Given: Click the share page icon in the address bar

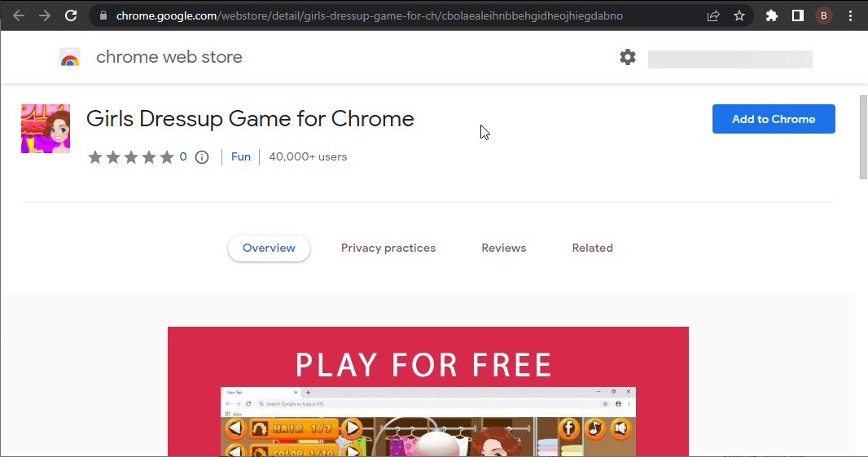Looking at the screenshot, I should coord(713,16).
